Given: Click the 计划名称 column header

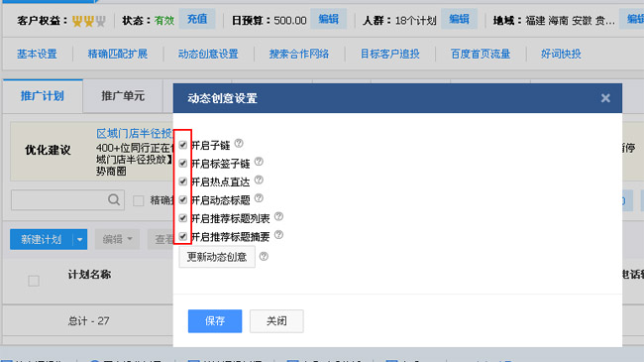Looking at the screenshot, I should click(89, 275).
